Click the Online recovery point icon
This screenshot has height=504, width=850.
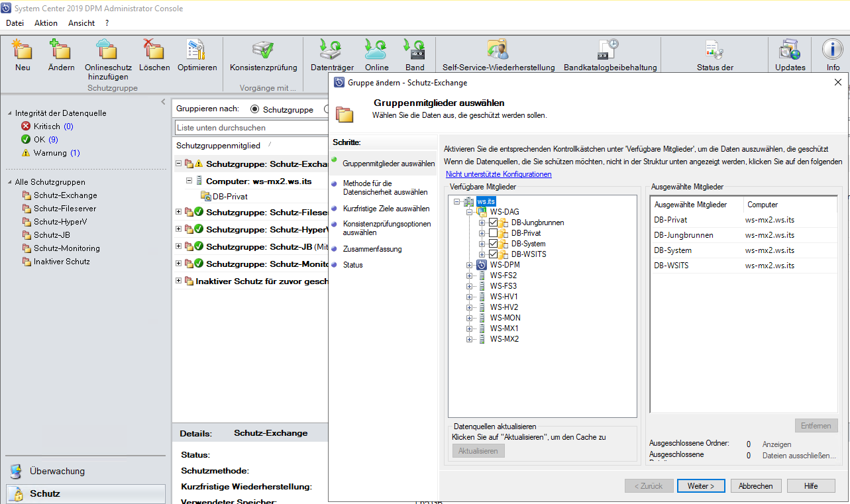click(x=376, y=50)
